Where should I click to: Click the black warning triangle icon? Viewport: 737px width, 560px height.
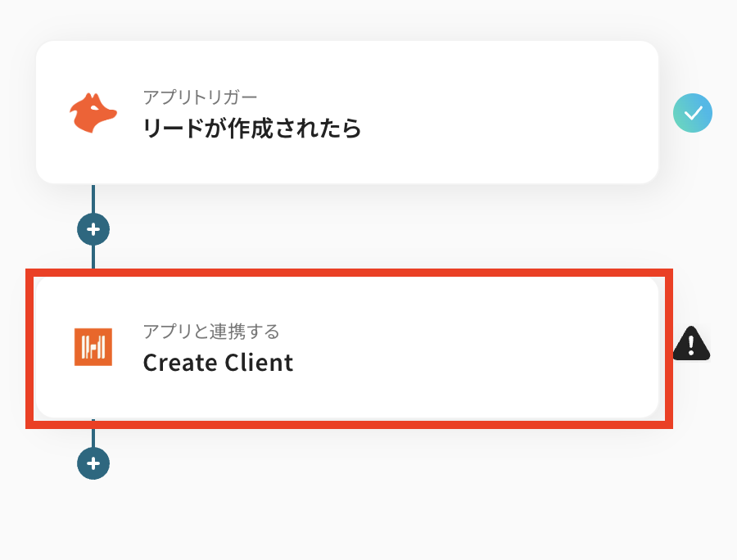(691, 344)
